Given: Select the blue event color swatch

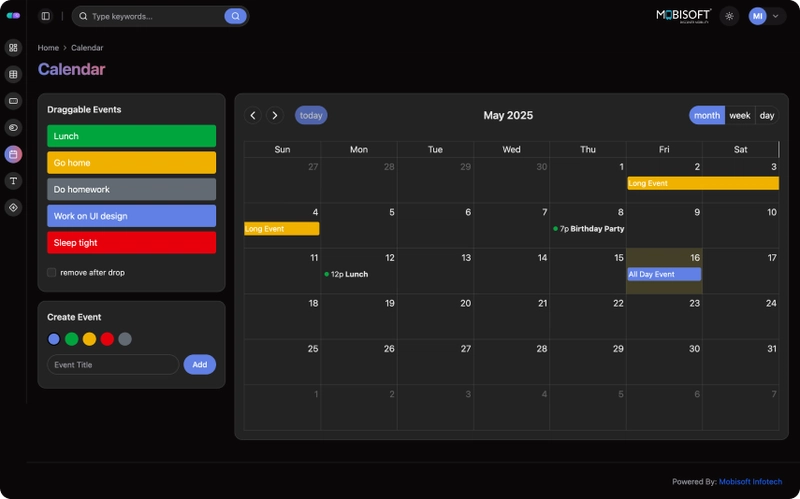Looking at the screenshot, I should (x=54, y=339).
